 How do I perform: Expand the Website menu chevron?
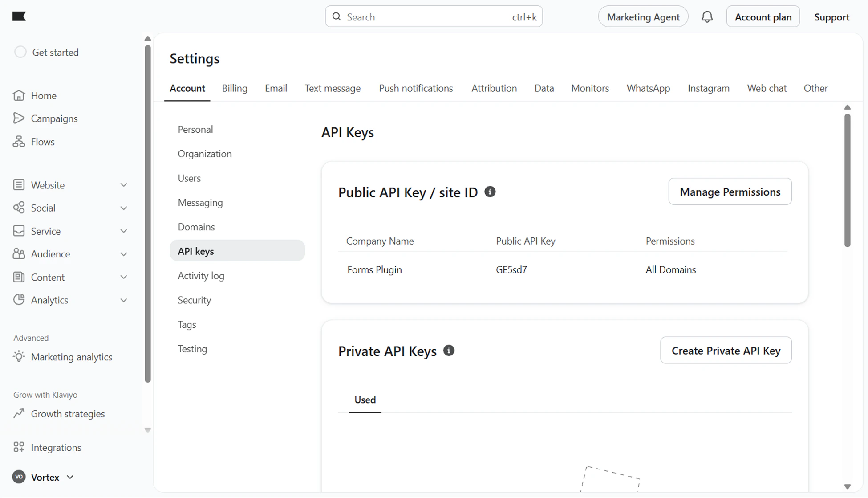click(x=124, y=185)
